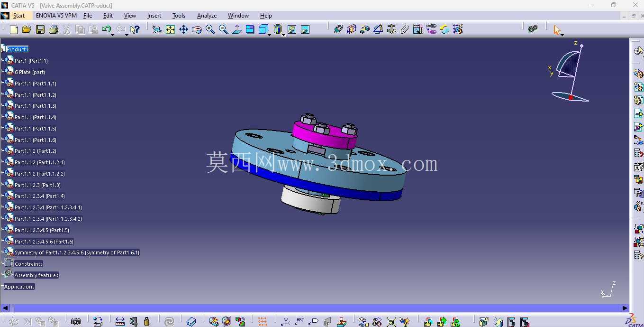Select Part1.1 (Part1.1.4) tree node
Screen dimensions: 644x327
[x=36, y=117]
